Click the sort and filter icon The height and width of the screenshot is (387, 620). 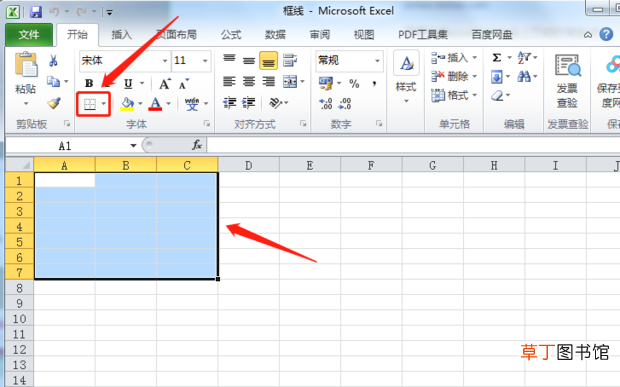coord(524,58)
